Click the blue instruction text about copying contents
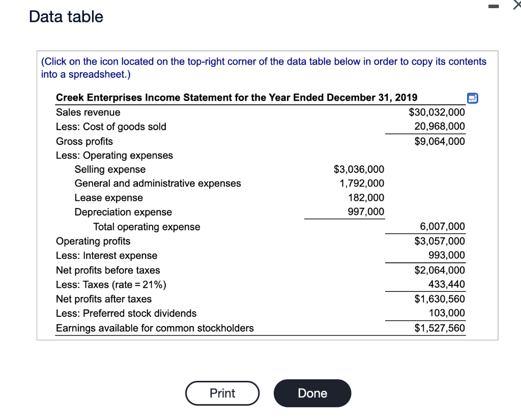The width and height of the screenshot is (521, 420). (263, 67)
